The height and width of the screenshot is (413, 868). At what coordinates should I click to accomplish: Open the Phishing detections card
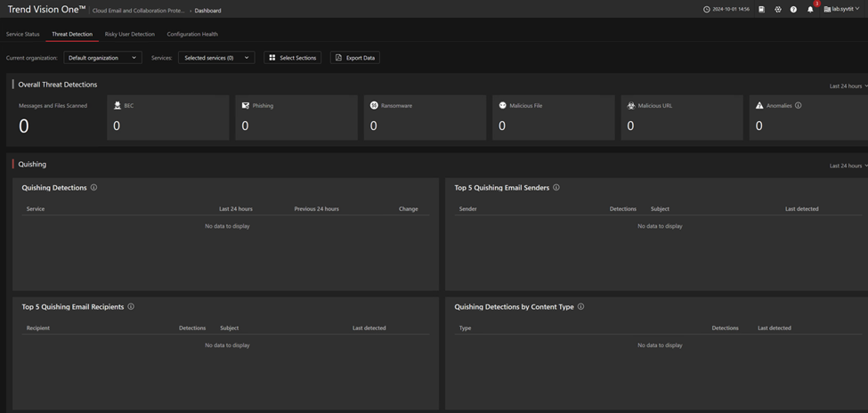tap(296, 117)
